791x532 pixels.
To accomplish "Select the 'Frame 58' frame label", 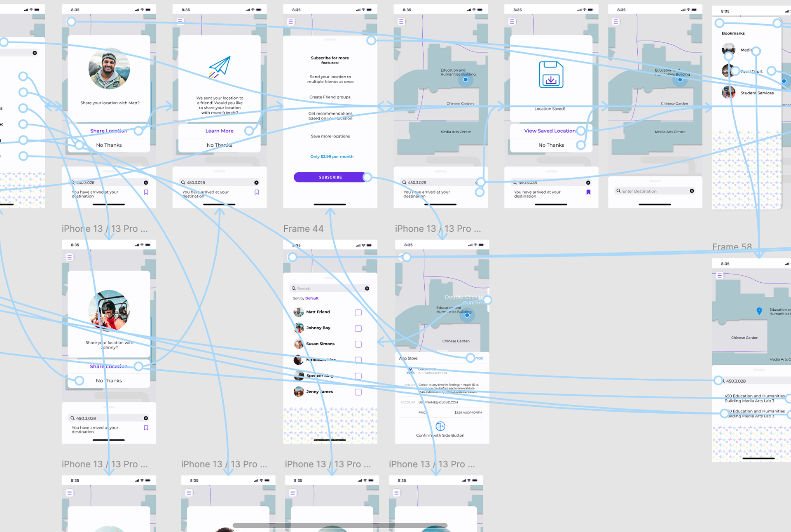I will (732, 247).
